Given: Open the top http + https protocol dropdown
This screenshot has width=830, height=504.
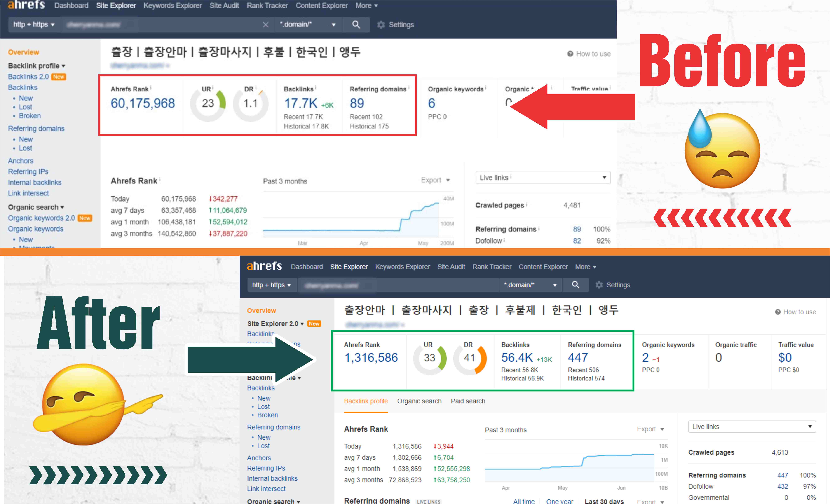Looking at the screenshot, I should (x=34, y=25).
